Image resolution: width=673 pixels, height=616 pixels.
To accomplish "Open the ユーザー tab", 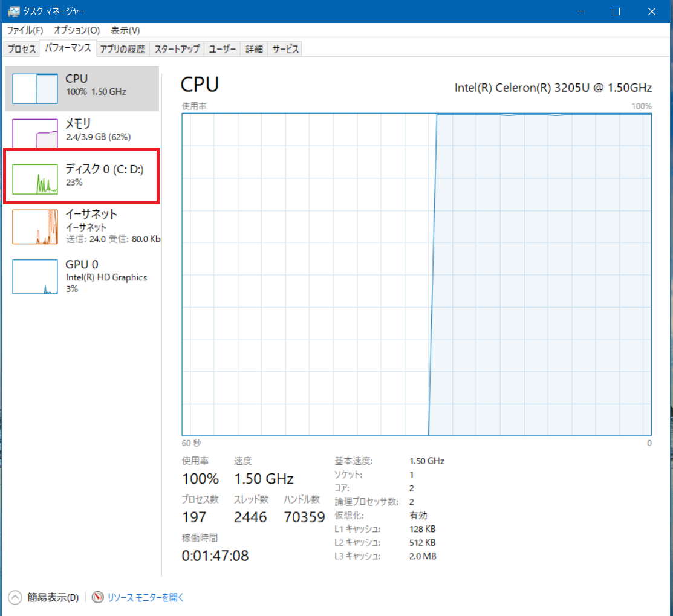I will click(x=222, y=50).
